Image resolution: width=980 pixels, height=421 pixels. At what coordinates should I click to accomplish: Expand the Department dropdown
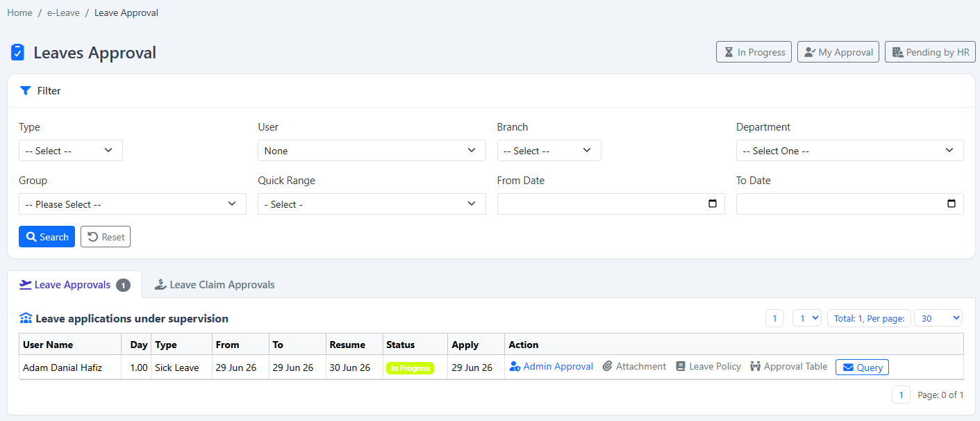click(850, 151)
